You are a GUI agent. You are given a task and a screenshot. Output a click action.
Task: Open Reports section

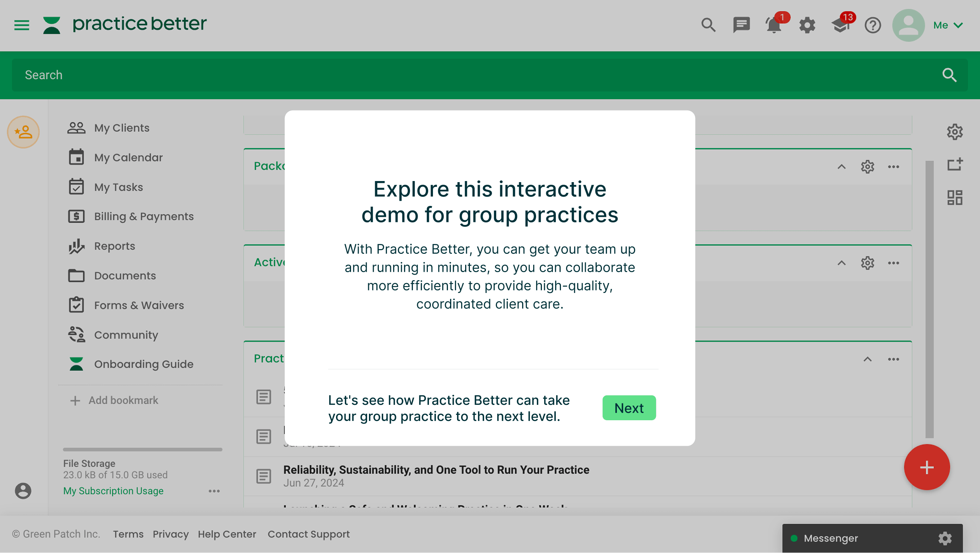101,246
